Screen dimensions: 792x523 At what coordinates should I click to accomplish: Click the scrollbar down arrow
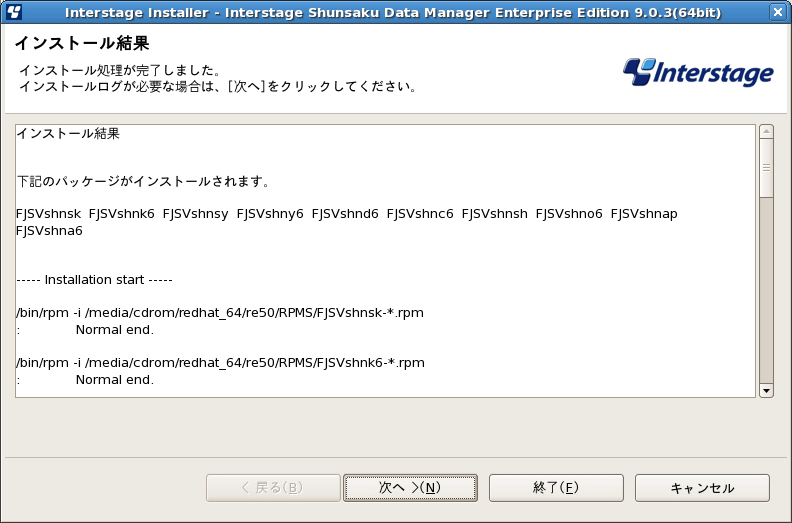click(x=766, y=391)
